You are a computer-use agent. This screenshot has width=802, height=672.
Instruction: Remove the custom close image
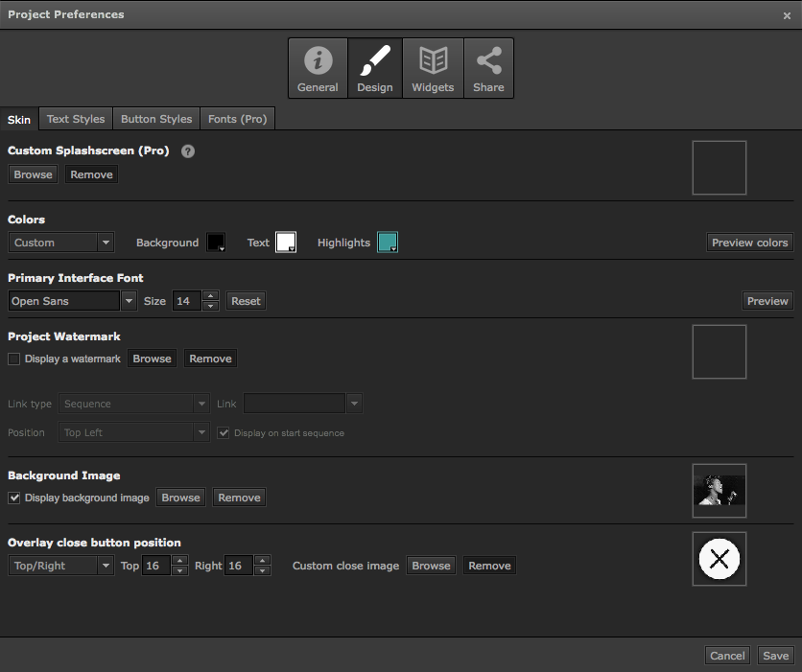[489, 566]
